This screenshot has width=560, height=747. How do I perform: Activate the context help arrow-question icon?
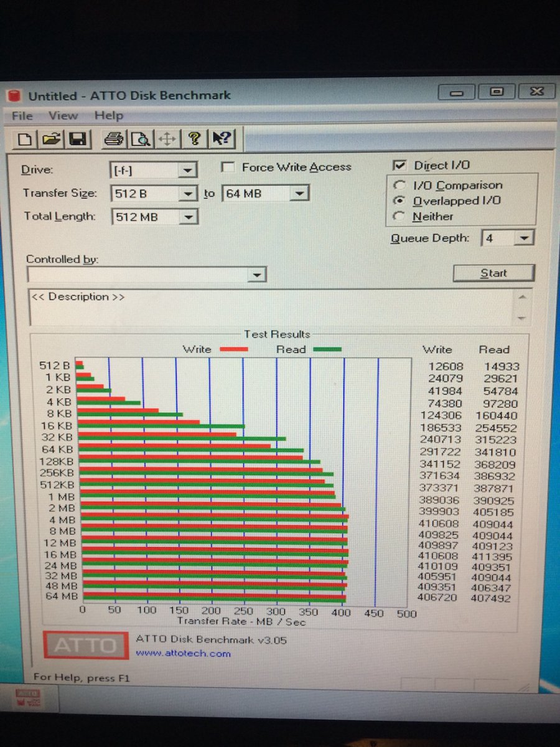coord(222,139)
